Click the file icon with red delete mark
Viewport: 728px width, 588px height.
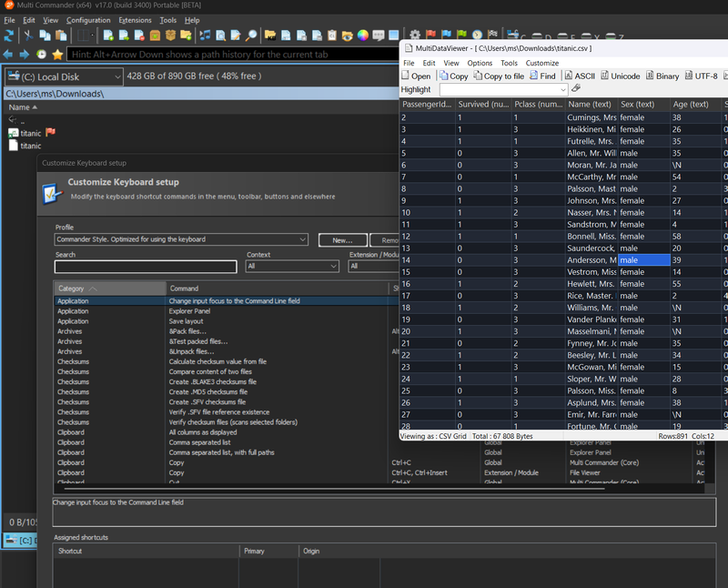139,35
